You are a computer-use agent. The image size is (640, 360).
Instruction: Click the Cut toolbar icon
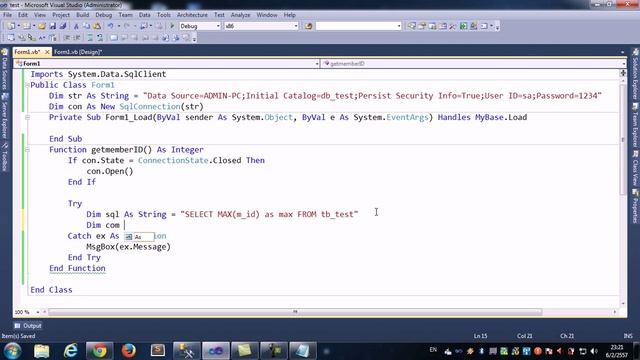click(76, 26)
